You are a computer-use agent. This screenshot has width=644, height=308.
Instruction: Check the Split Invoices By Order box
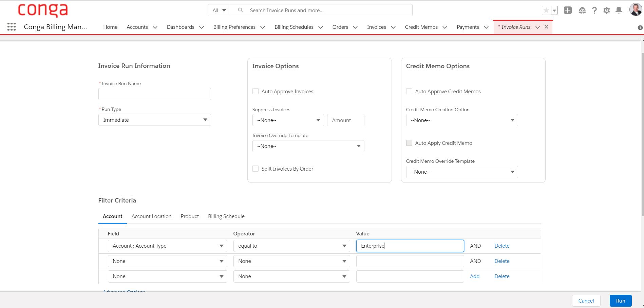point(255,169)
